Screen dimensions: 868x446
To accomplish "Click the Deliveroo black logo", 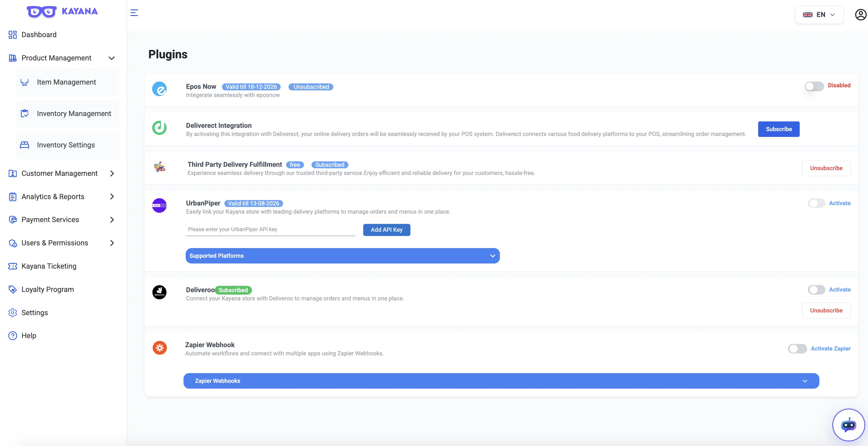I will click(x=159, y=292).
